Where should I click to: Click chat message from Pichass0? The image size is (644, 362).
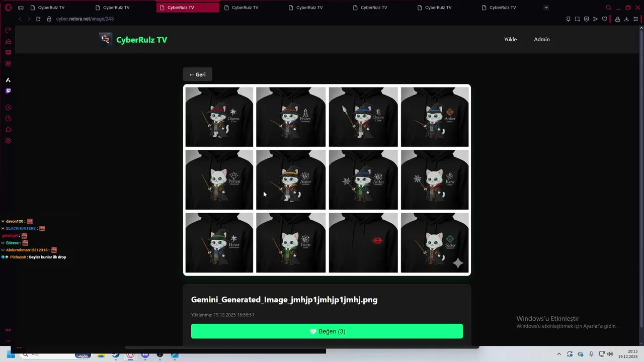[47, 257]
